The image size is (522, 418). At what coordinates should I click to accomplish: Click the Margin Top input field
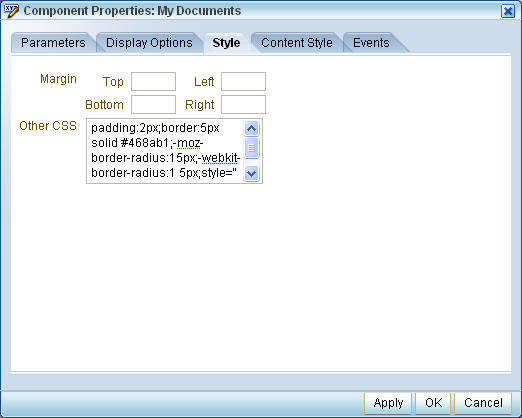coord(153,81)
